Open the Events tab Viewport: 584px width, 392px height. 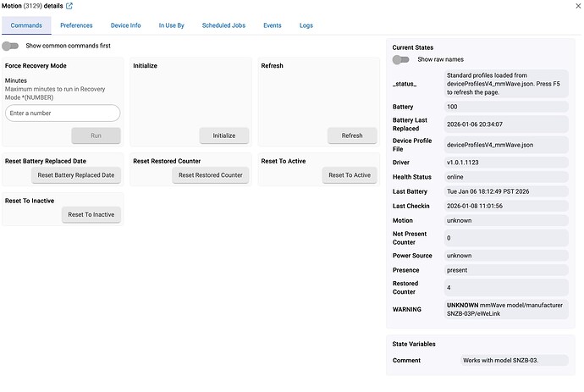point(272,25)
